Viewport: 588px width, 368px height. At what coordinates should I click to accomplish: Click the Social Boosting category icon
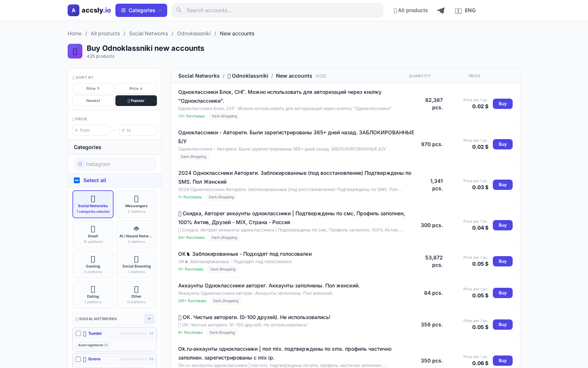136,259
